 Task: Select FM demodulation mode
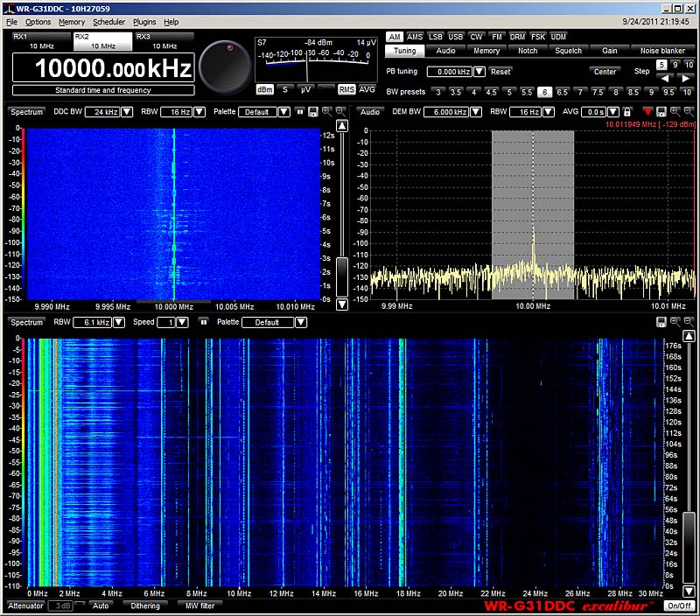(497, 37)
